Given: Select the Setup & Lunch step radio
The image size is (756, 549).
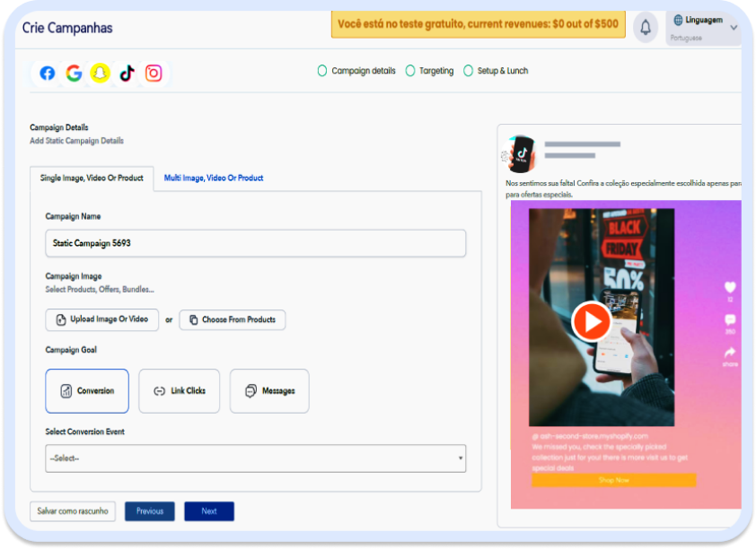Looking at the screenshot, I should pyautogui.click(x=468, y=71).
